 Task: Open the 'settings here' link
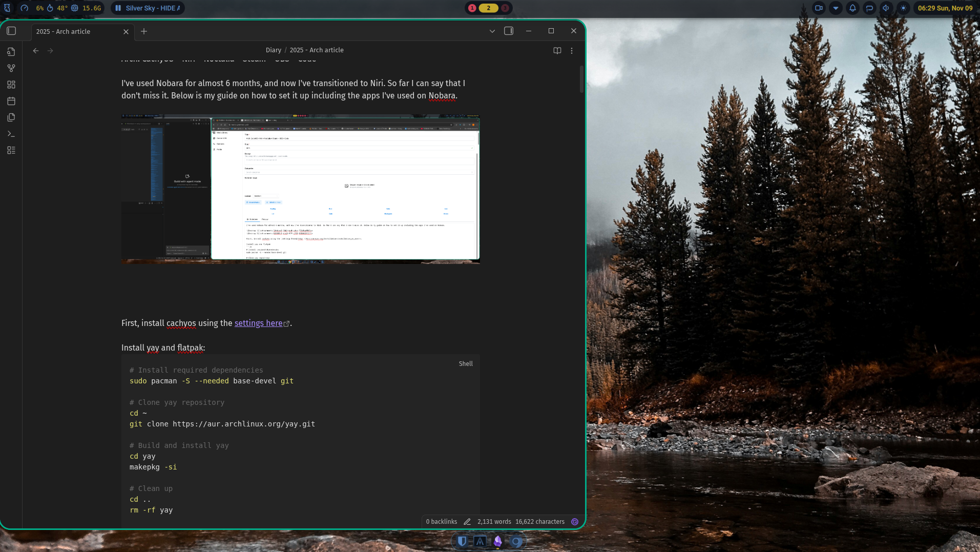[259, 323]
